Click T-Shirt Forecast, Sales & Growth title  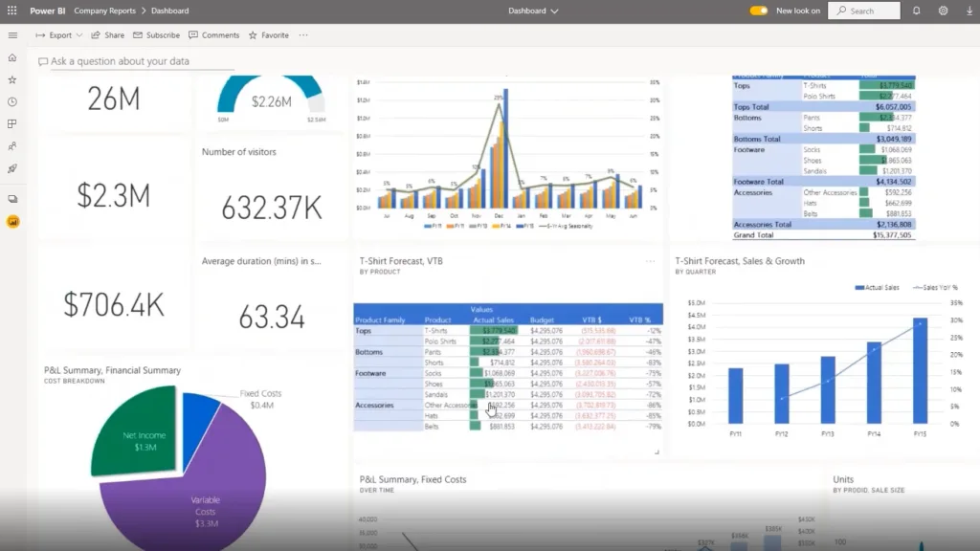click(740, 261)
